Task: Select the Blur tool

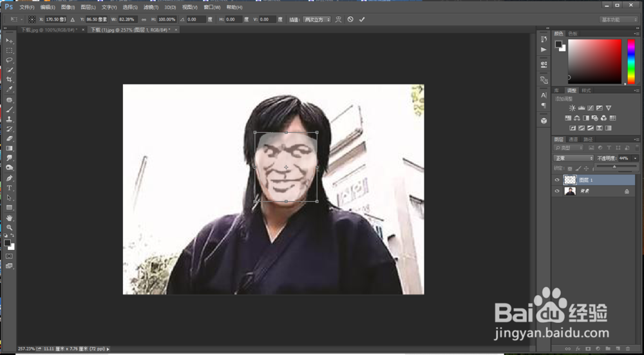Action: tap(9, 158)
